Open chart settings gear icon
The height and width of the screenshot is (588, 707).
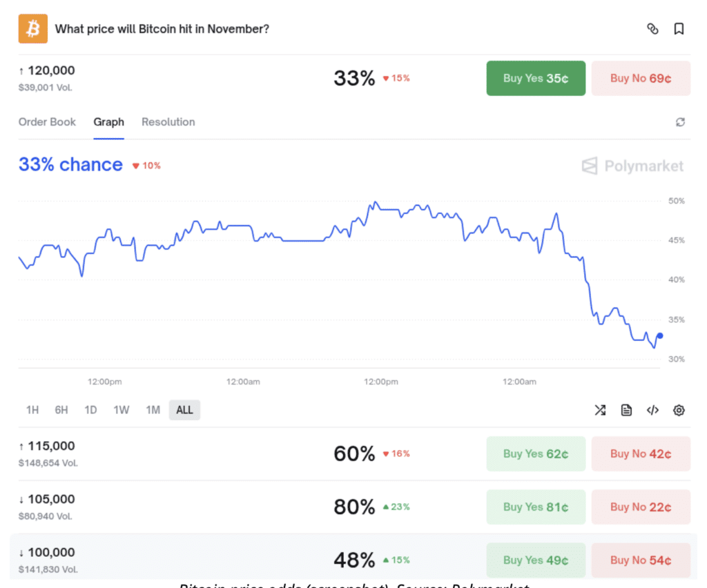679,410
